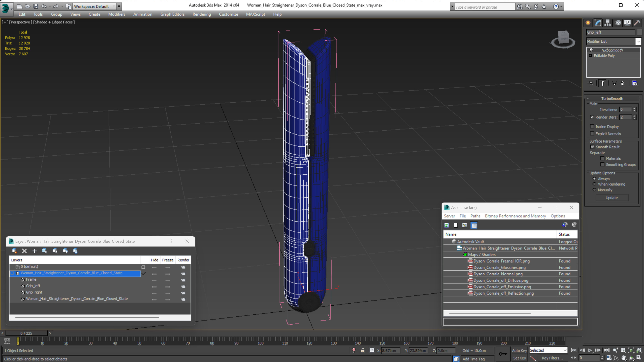Increase the Iterations spinner

point(634,108)
